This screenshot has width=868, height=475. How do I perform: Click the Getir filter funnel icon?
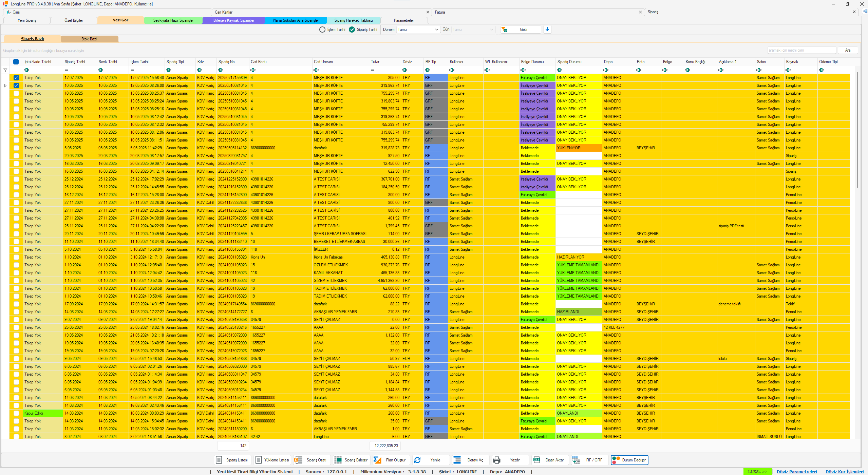pyautogui.click(x=504, y=30)
